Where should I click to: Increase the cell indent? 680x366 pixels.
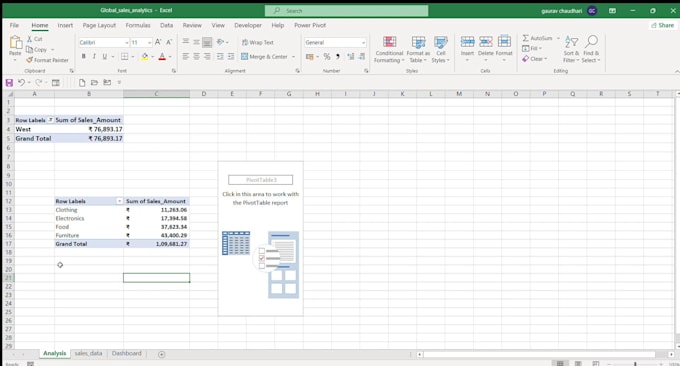click(x=231, y=56)
